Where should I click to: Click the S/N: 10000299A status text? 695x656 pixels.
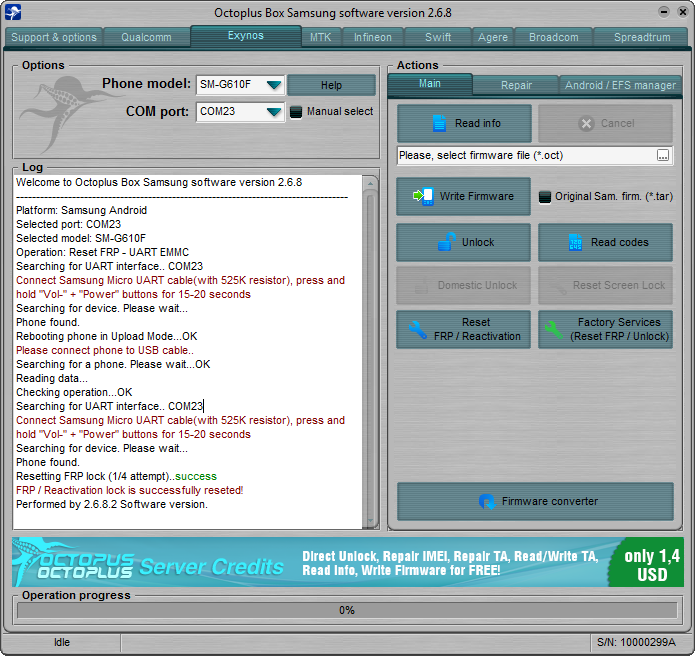(x=636, y=642)
